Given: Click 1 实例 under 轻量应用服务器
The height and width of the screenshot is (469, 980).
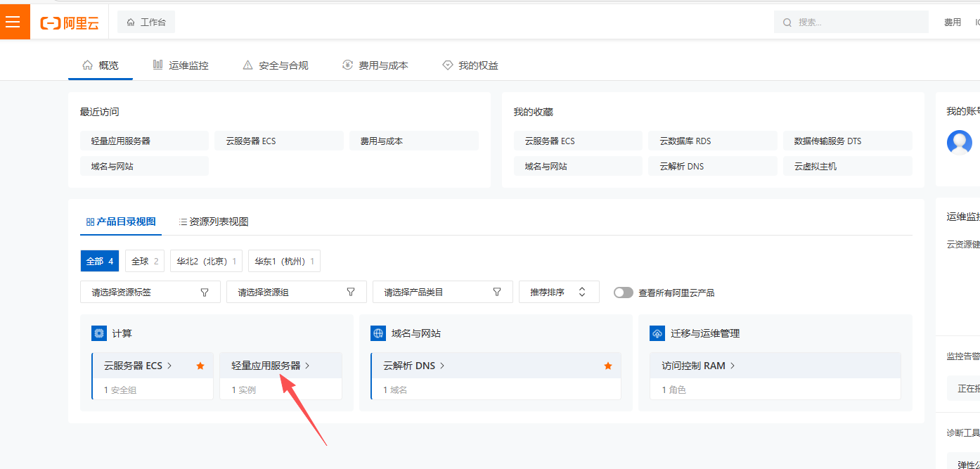Looking at the screenshot, I should 244,390.
